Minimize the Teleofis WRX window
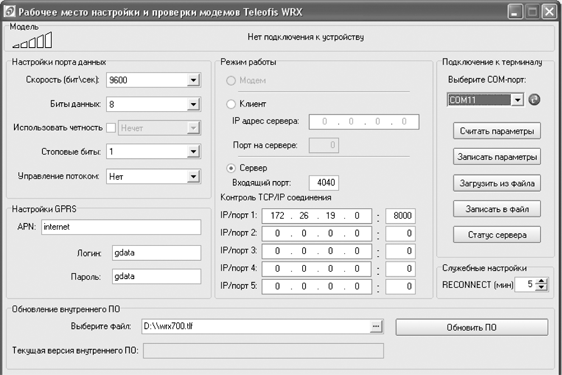562x375 pixels. point(515,12)
